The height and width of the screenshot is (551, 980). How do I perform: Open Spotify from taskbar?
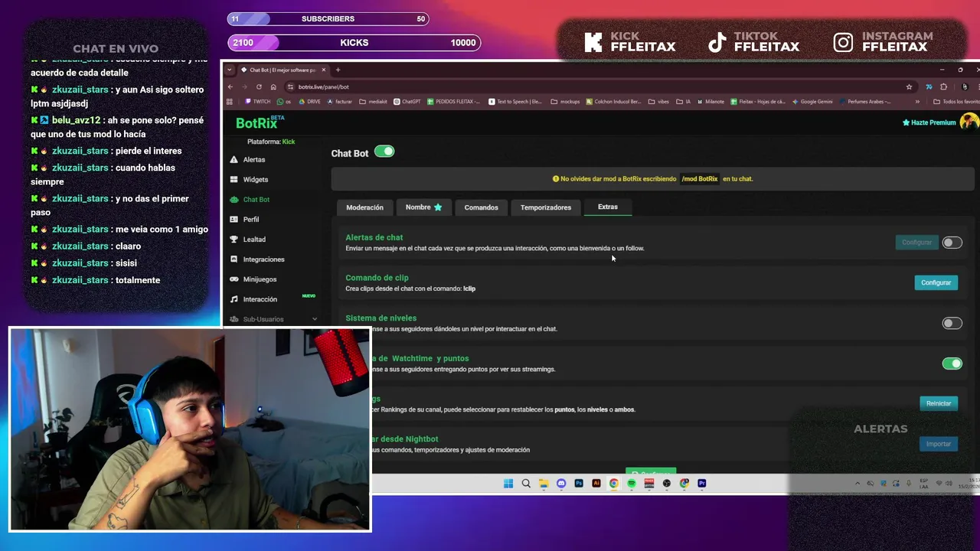click(632, 483)
